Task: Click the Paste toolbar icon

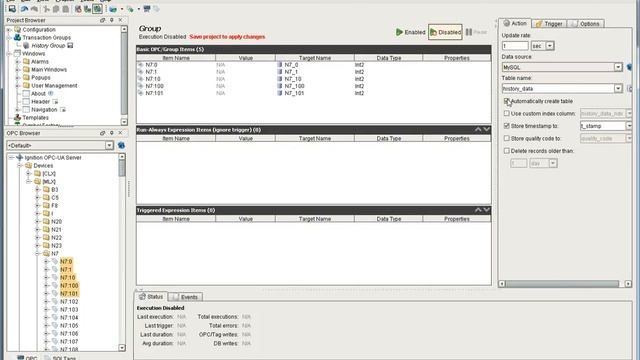Action: click(x=65, y=9)
